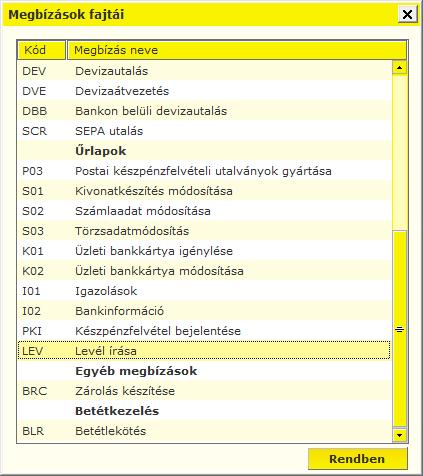
Task: Select the I01 Igazolások row
Action: (204, 291)
